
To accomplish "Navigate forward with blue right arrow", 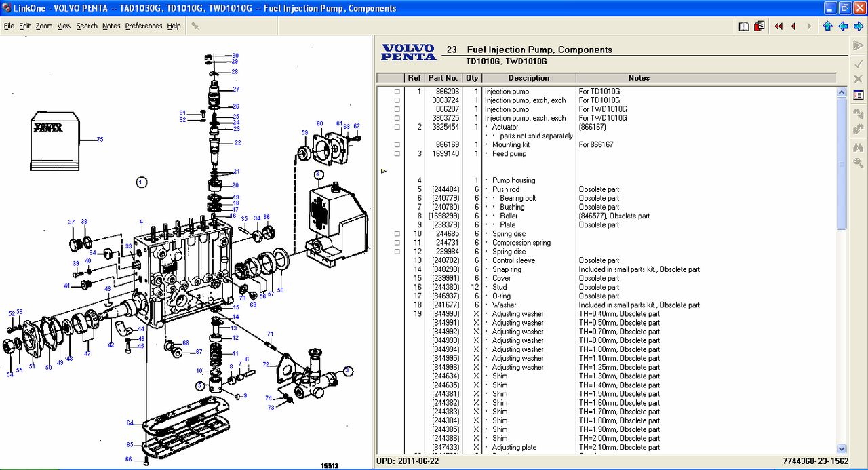I will point(859,26).
